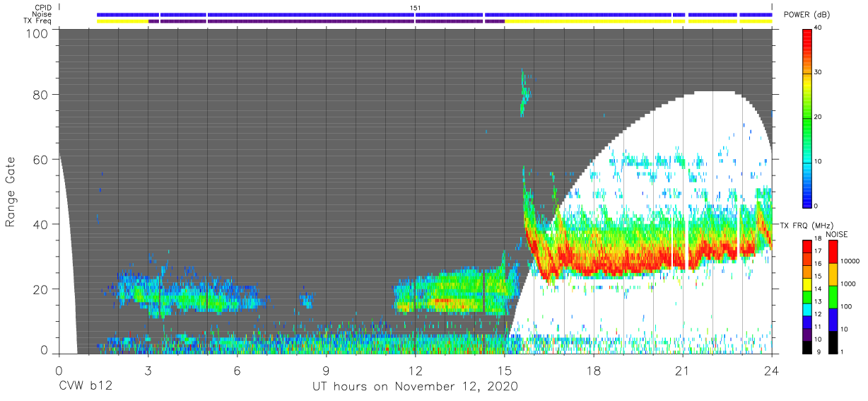Select the orange 15 MHz swatch in TX FRQ legend
This screenshot has width=868, height=401.
808,272
